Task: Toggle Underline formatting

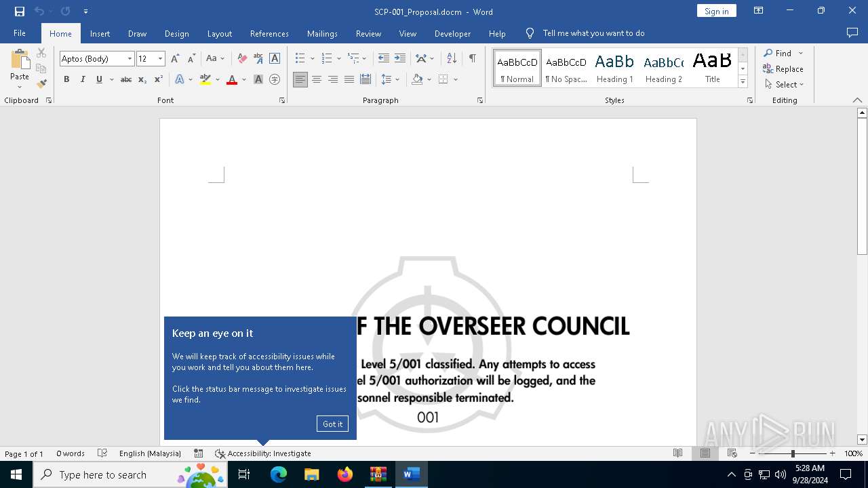Action: (x=99, y=79)
